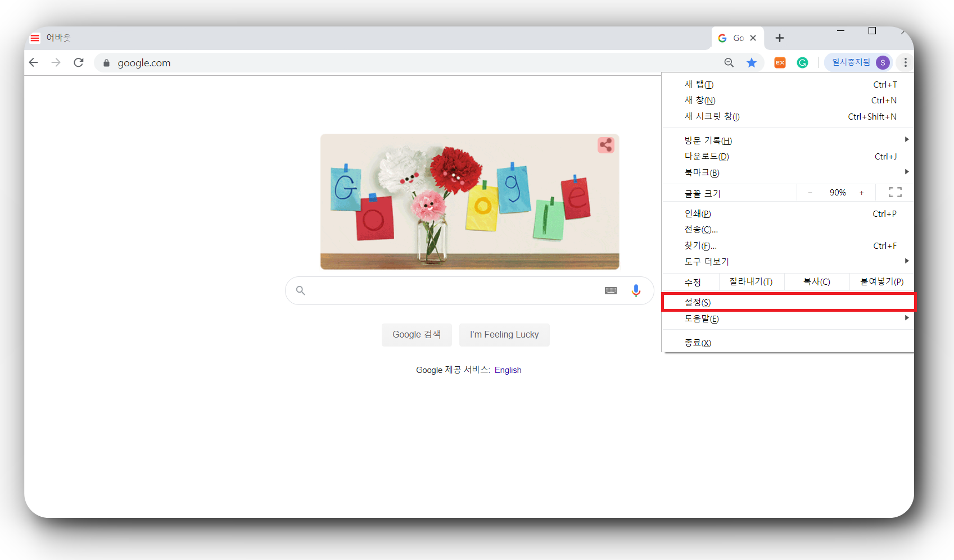
Task: Select 새 탭 menu item
Action: pos(788,84)
